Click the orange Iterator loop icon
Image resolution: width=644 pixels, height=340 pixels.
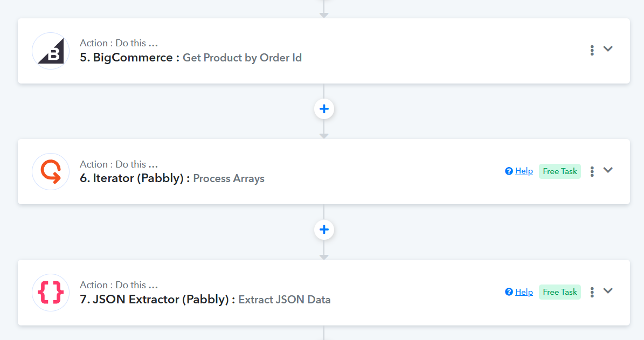tap(51, 172)
